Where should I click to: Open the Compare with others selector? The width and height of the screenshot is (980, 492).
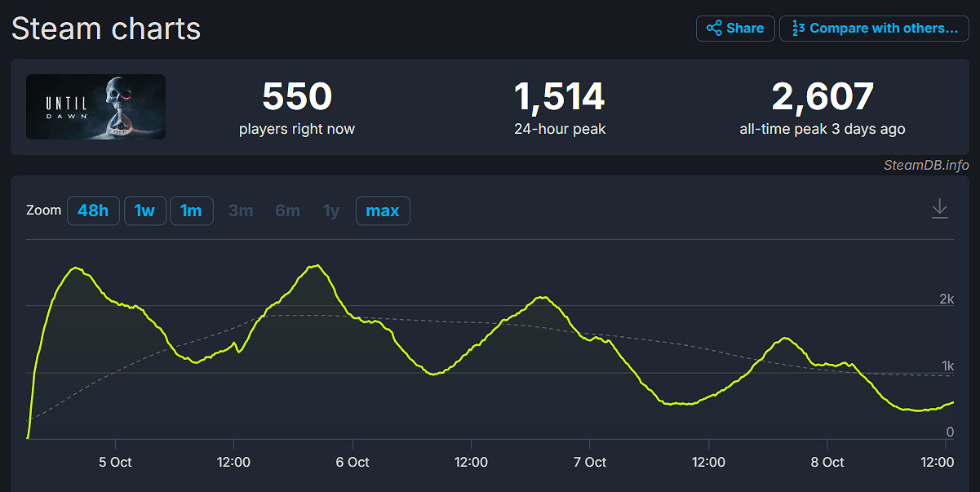883,29
